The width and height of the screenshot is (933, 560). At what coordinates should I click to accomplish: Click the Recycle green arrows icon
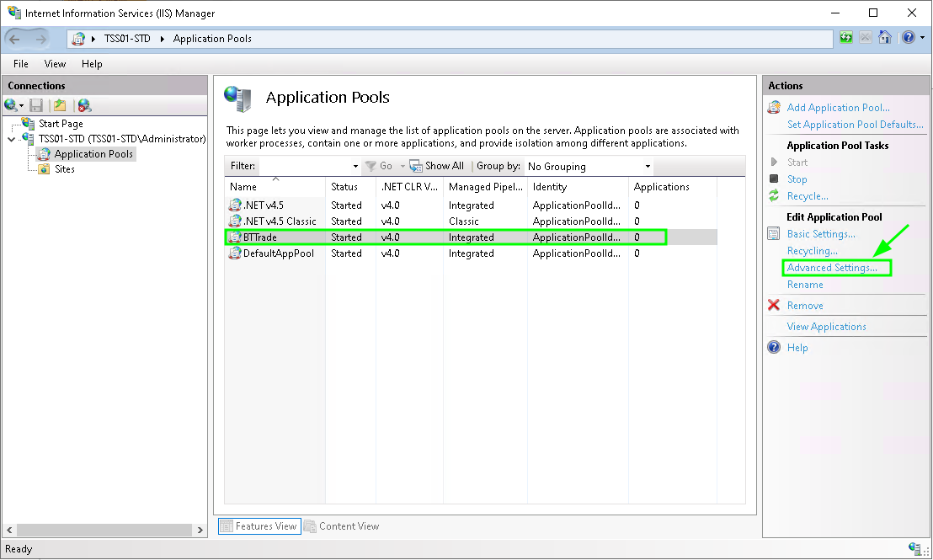(774, 195)
